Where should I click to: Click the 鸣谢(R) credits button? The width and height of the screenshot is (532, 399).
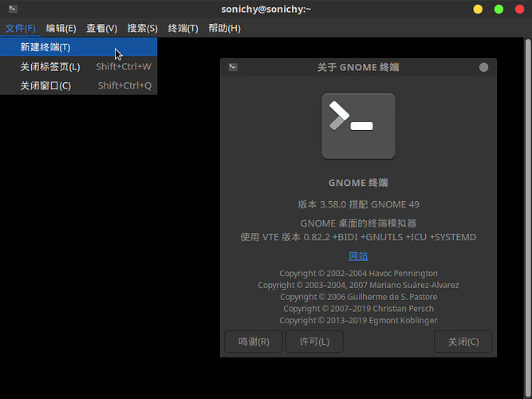(x=254, y=342)
